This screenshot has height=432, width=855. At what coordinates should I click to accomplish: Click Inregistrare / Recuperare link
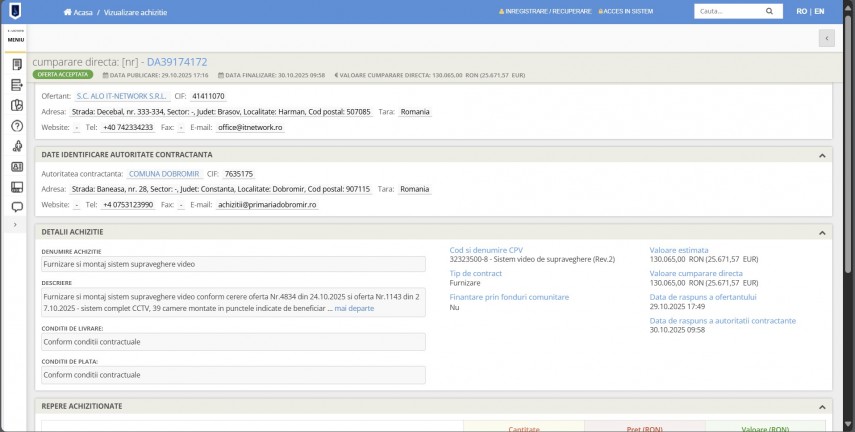[x=547, y=12]
